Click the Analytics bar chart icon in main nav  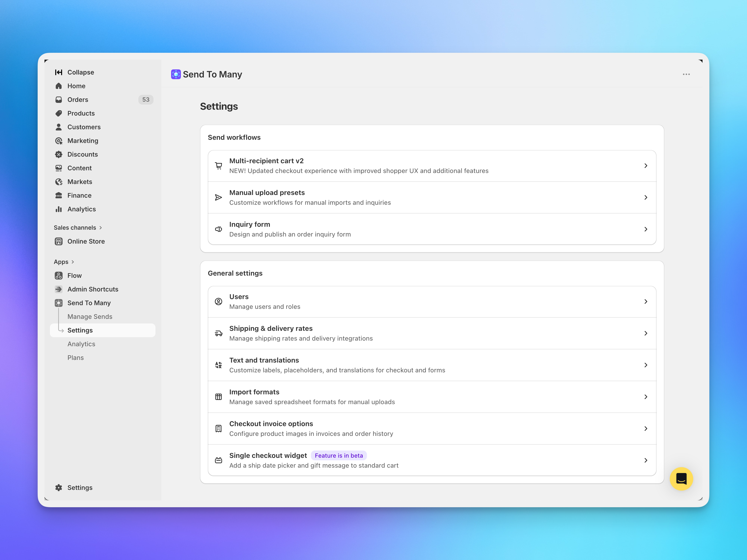coord(58,209)
